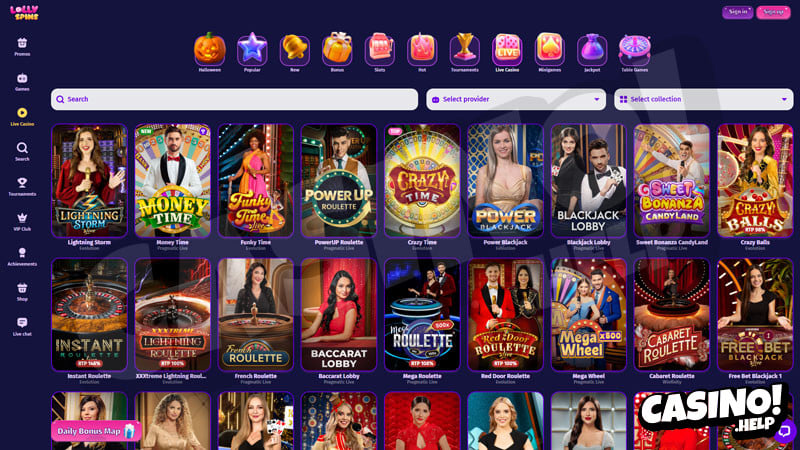Click the Sign up button
The height and width of the screenshot is (450, 800).
[x=773, y=12]
